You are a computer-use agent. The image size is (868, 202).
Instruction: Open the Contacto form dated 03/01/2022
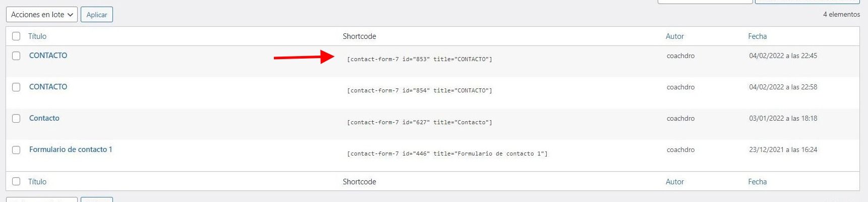pyautogui.click(x=44, y=118)
